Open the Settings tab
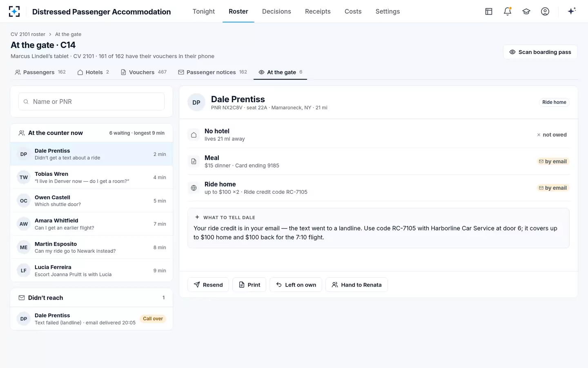This screenshot has width=588, height=368. [x=388, y=11]
